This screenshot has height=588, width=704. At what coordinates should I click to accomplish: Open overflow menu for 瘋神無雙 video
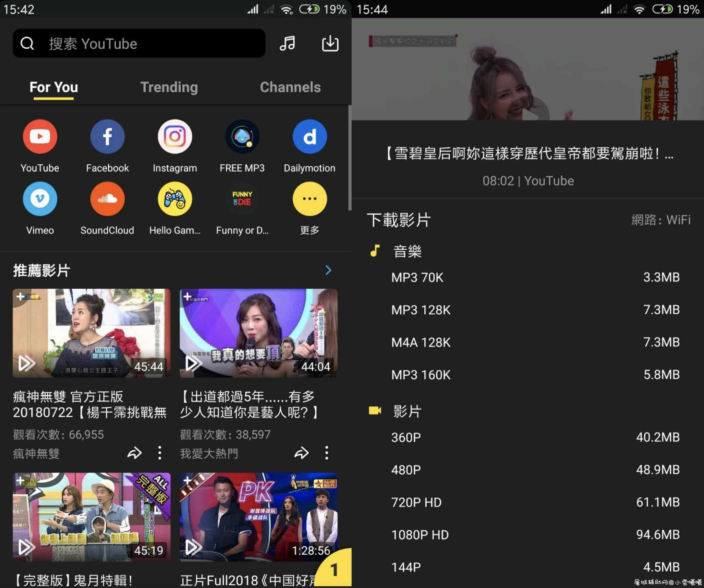(x=160, y=453)
